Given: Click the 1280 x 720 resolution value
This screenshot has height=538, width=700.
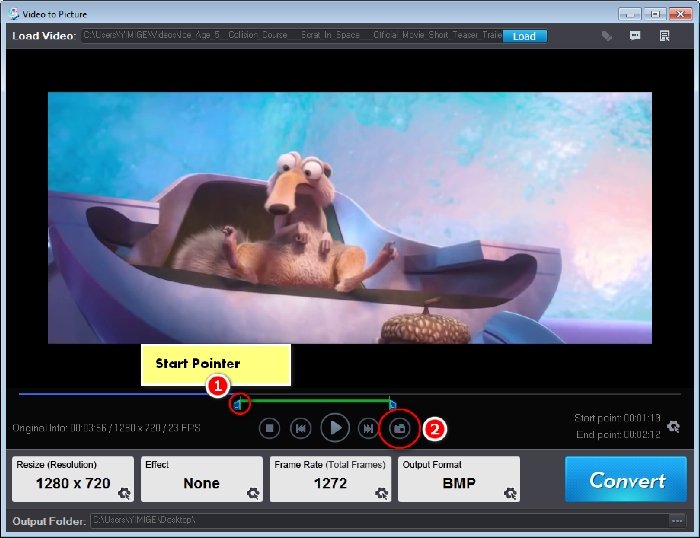Looking at the screenshot, I should [x=73, y=483].
